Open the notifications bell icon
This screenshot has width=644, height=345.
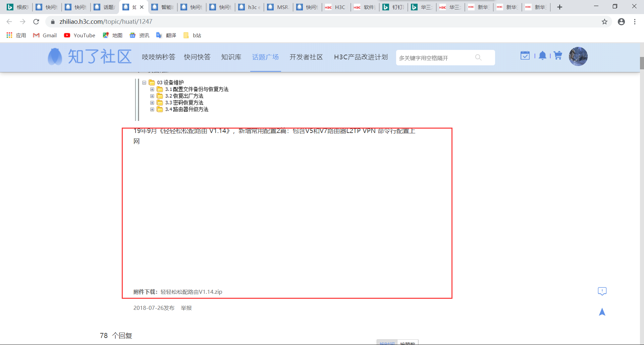[542, 56]
